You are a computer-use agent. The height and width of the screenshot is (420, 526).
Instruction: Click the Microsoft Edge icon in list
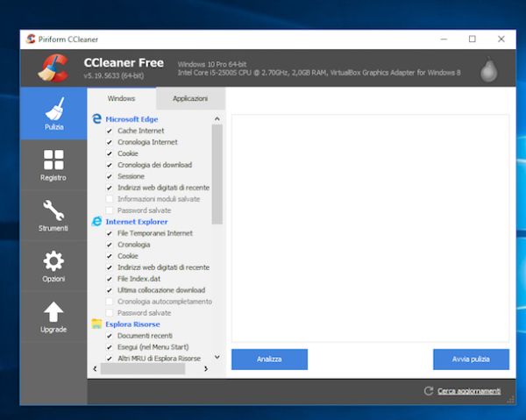coord(97,119)
